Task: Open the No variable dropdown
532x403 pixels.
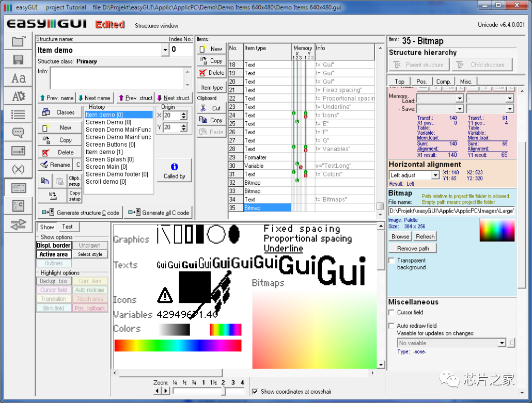Action: [503, 343]
